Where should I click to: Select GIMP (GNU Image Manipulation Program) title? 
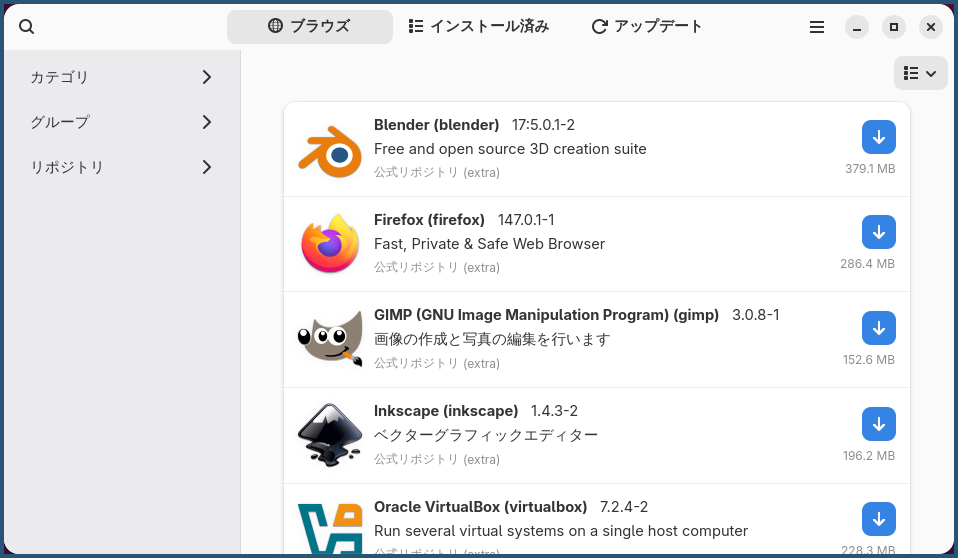tap(546, 315)
